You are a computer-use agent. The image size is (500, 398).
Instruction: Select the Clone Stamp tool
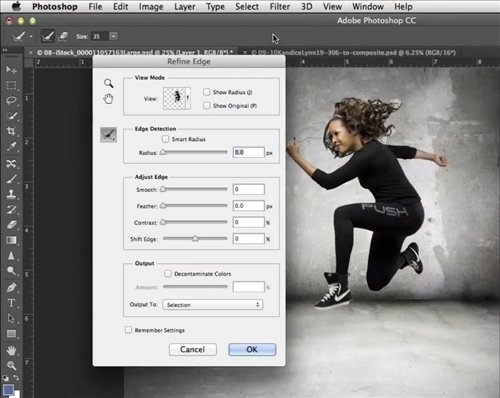(x=11, y=194)
